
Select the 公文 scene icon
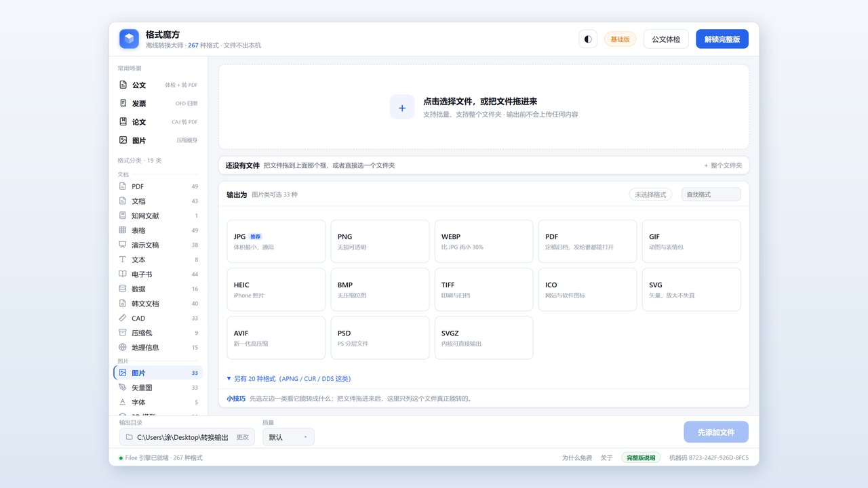tap(123, 85)
